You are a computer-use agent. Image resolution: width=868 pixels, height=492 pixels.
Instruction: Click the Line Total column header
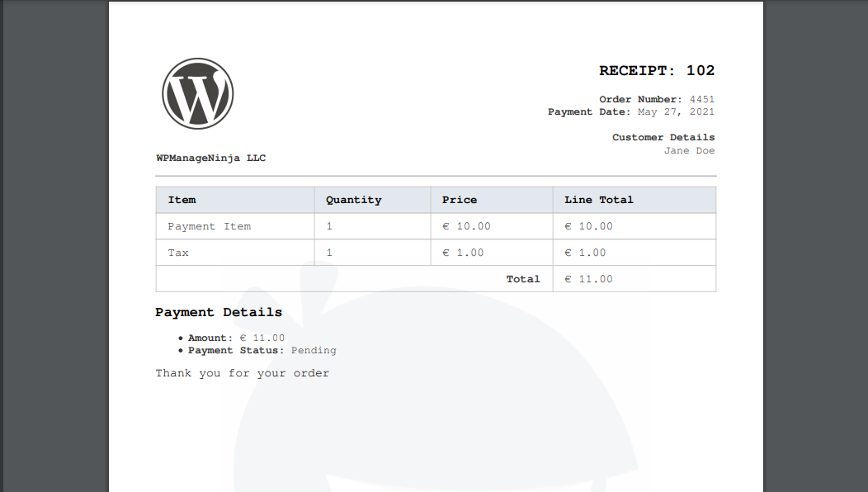[x=598, y=200]
